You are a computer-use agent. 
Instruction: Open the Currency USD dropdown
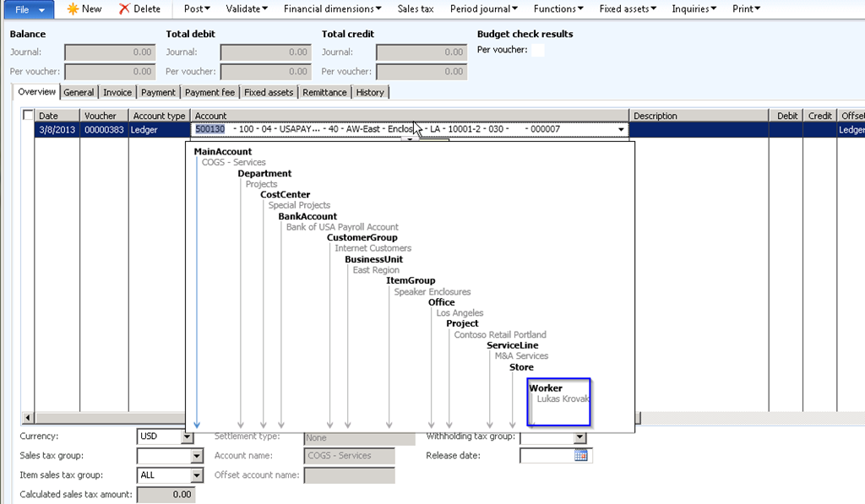187,437
